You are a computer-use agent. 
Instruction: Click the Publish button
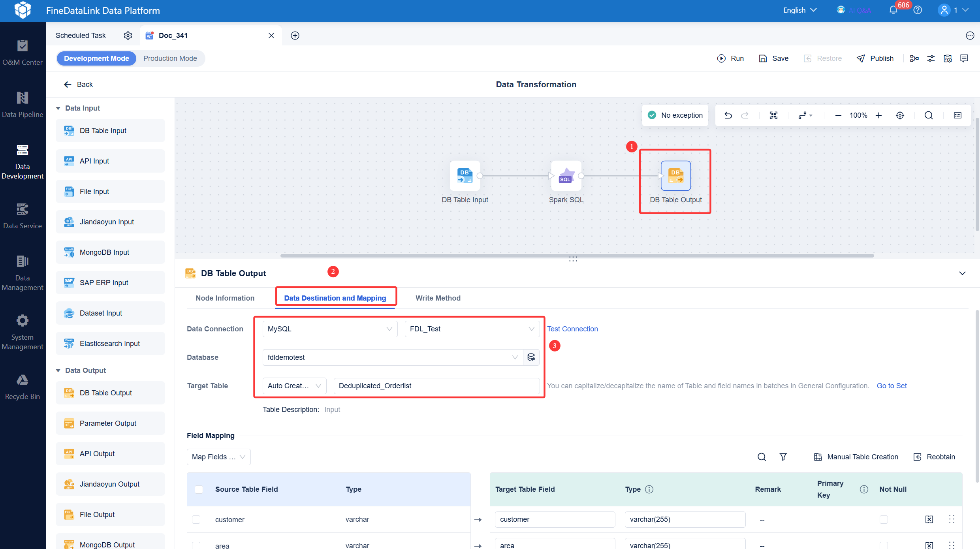coord(875,58)
